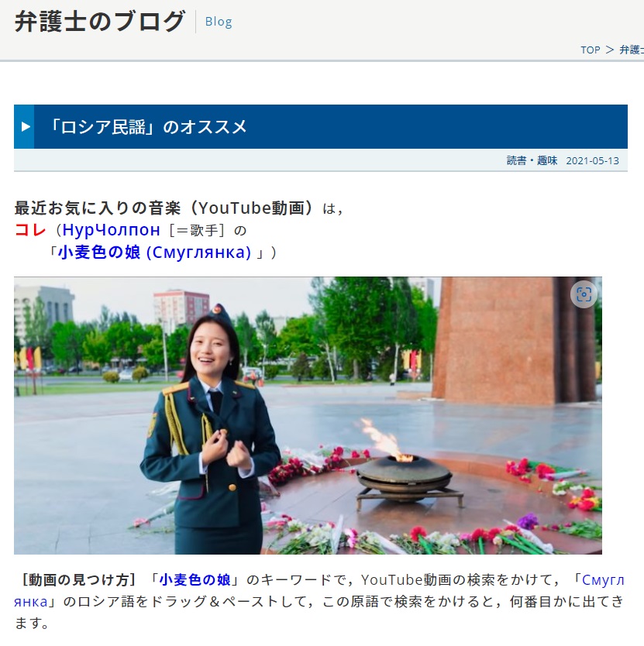Click the post date 2021-05-13
This screenshot has width=644, height=646.
click(x=592, y=160)
